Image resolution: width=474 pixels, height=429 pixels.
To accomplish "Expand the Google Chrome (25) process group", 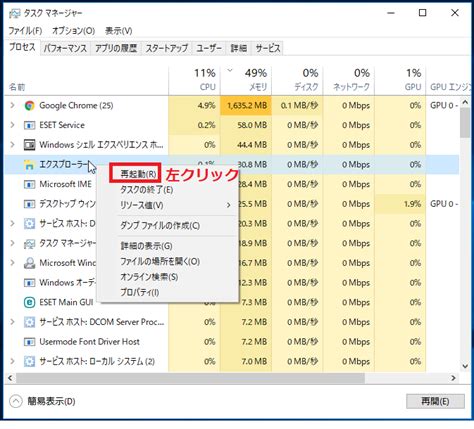I will 12,105.
